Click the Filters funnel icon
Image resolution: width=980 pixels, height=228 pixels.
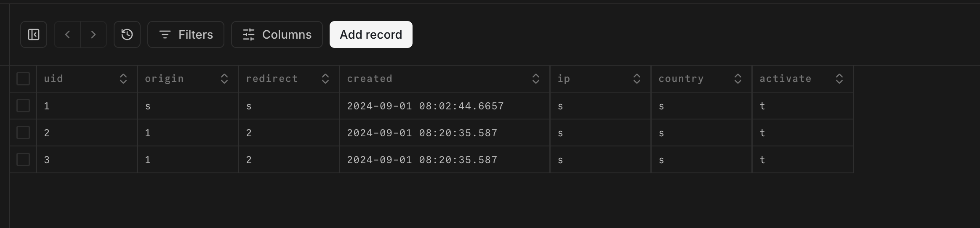(165, 34)
